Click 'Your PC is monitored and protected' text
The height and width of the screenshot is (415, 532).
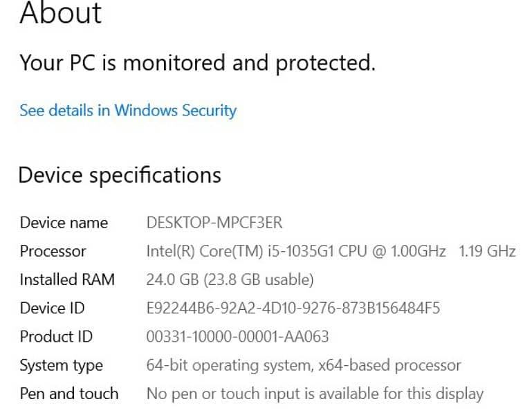[x=197, y=63]
